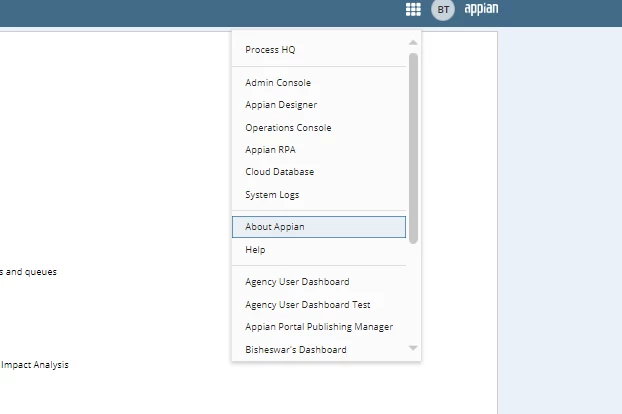Click the menu's vertical scrollbar thumb
Viewport: 622px width, 414px height.
tap(413, 148)
